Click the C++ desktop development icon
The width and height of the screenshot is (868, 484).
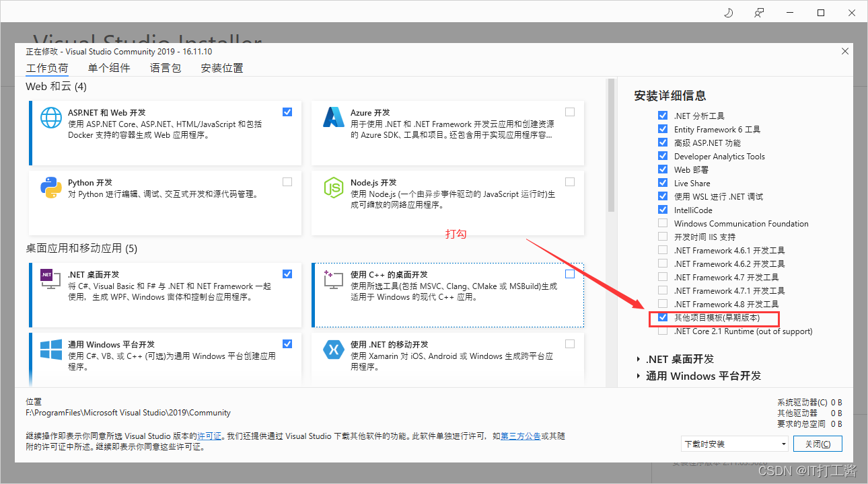click(x=334, y=279)
